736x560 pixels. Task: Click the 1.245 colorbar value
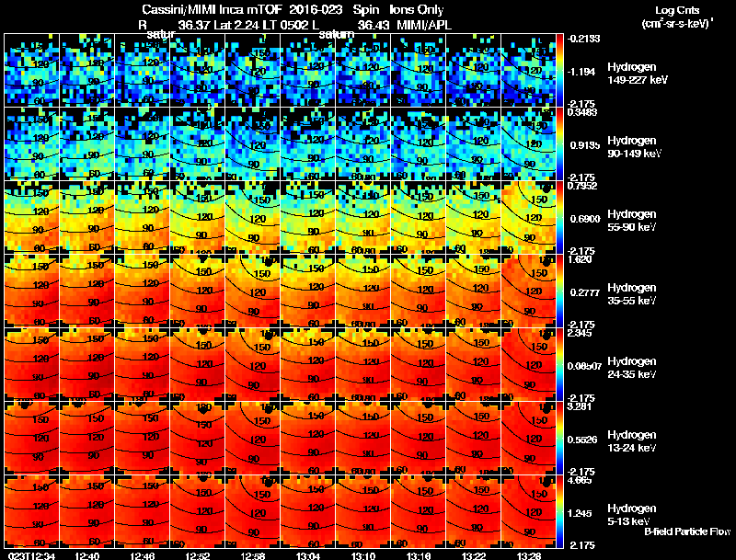pos(581,514)
